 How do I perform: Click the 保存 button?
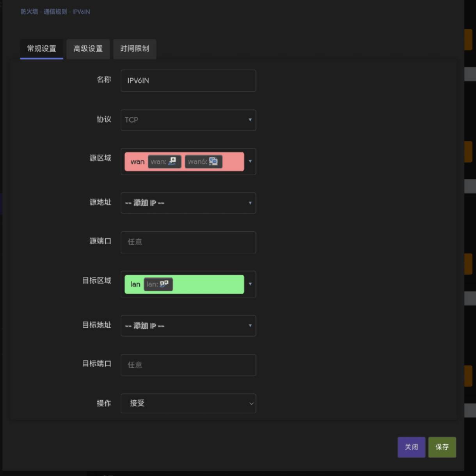pos(442,447)
